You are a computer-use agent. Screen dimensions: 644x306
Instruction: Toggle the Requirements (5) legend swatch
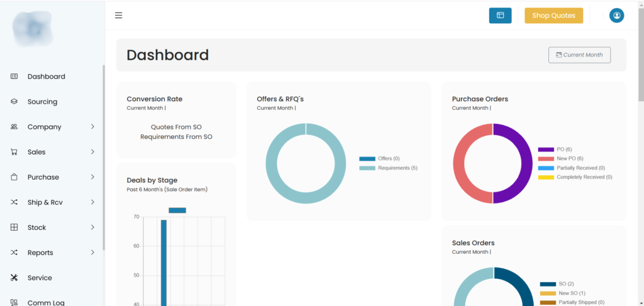pos(367,168)
